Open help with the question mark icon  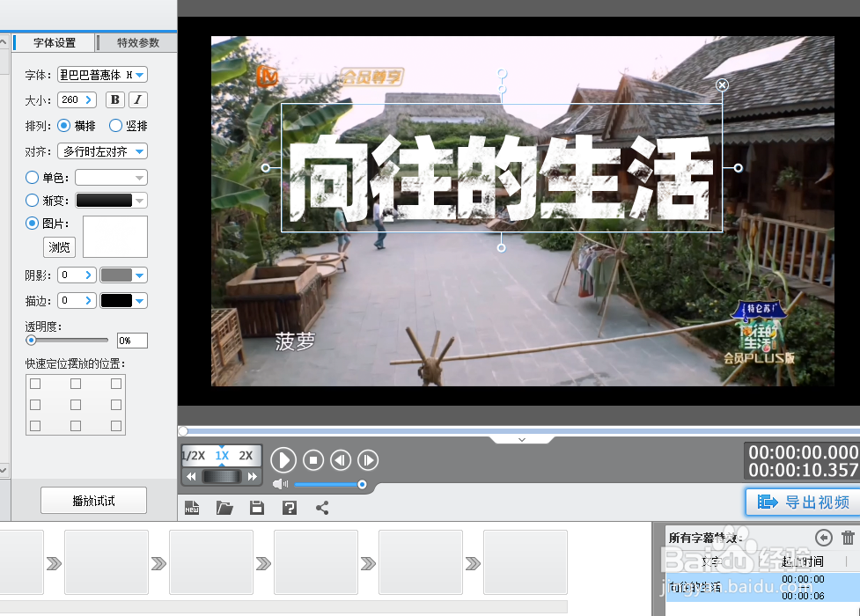tap(290, 508)
